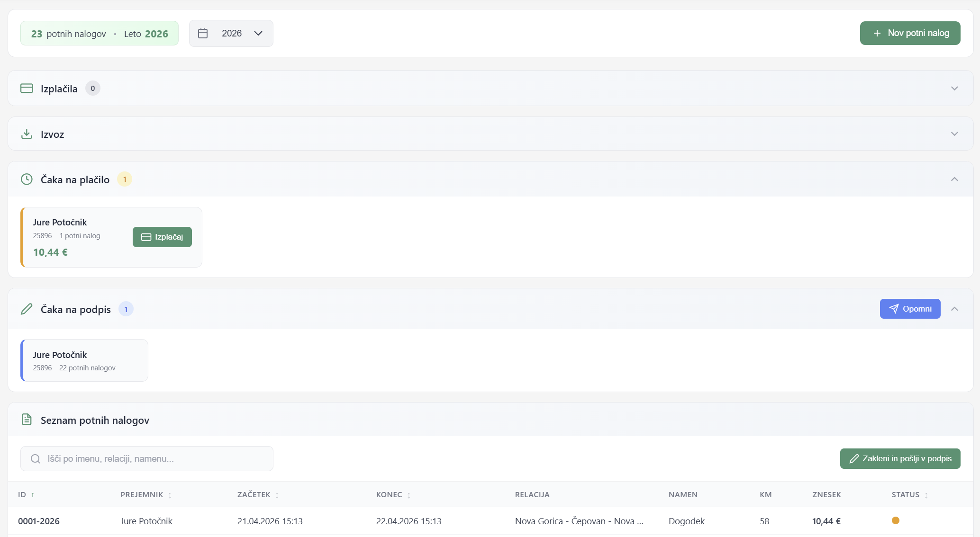980x537 pixels.
Task: Click Zakleni in pošlji v podpis button
Action: [900, 458]
